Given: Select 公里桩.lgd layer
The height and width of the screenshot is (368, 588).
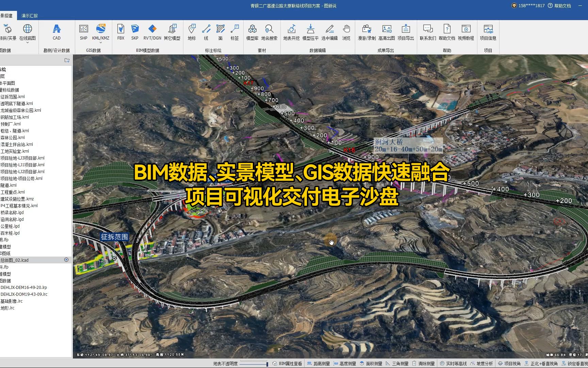Looking at the screenshot, I should pos(10,226).
